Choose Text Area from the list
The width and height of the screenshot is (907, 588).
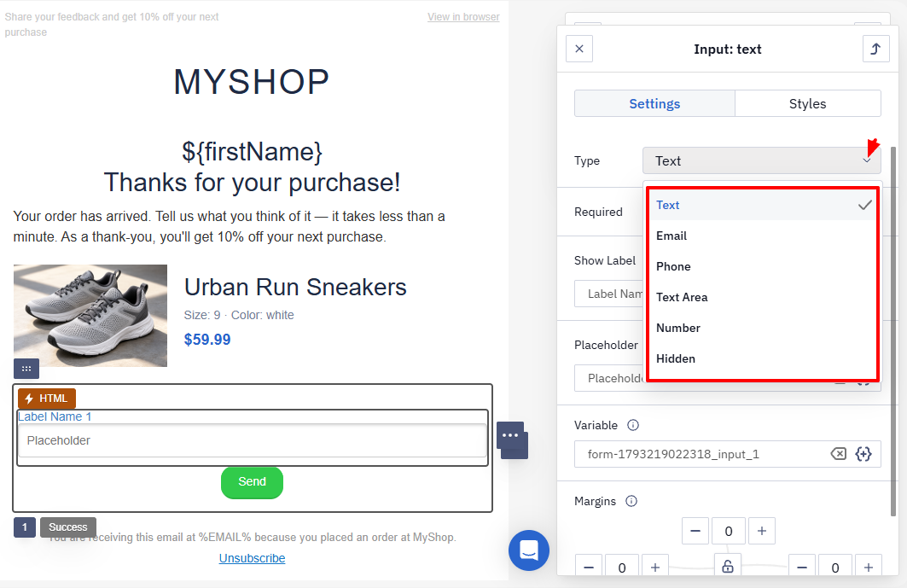(x=763, y=297)
